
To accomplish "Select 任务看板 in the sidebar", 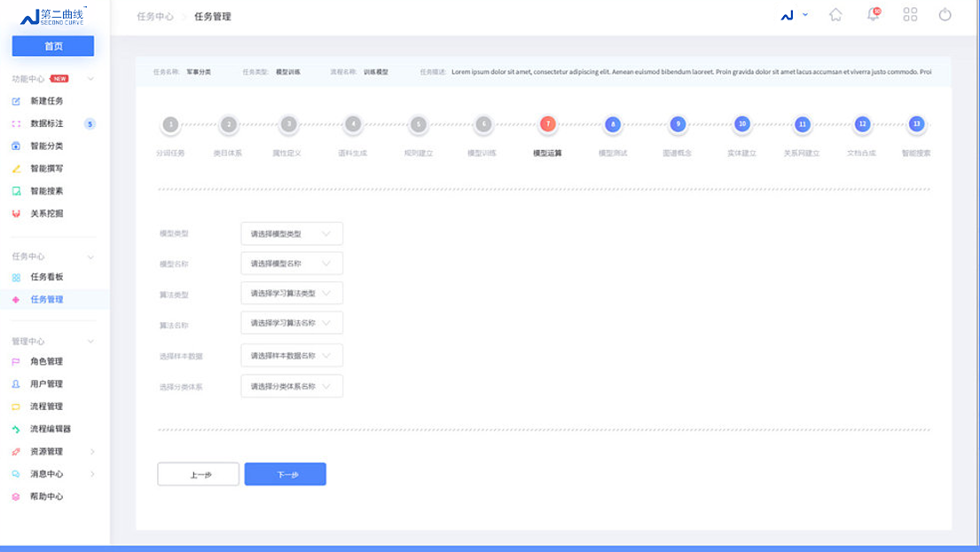I will (x=46, y=277).
